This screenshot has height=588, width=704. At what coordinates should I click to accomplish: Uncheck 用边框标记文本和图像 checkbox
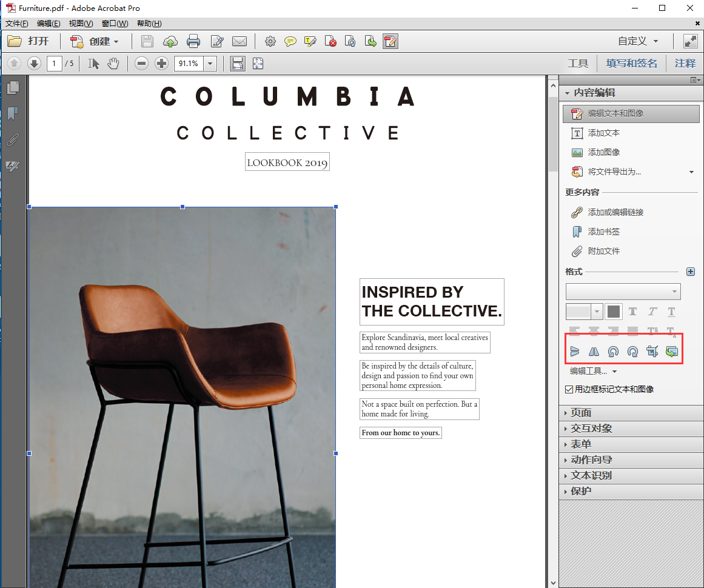(x=569, y=389)
